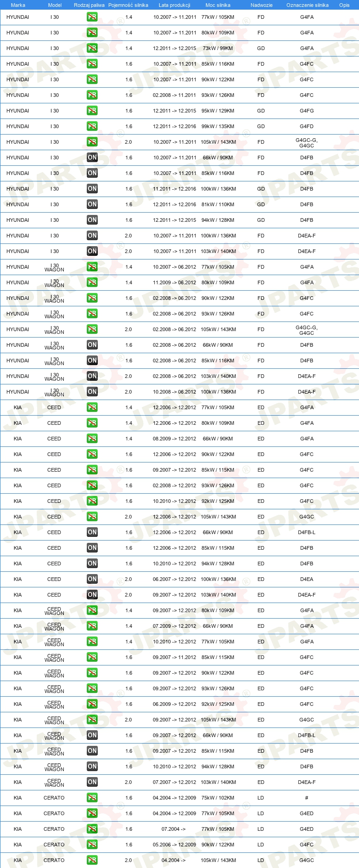Click petrol icon in Ceed Wagon 2.0 105kW/143KM row

point(92,720)
